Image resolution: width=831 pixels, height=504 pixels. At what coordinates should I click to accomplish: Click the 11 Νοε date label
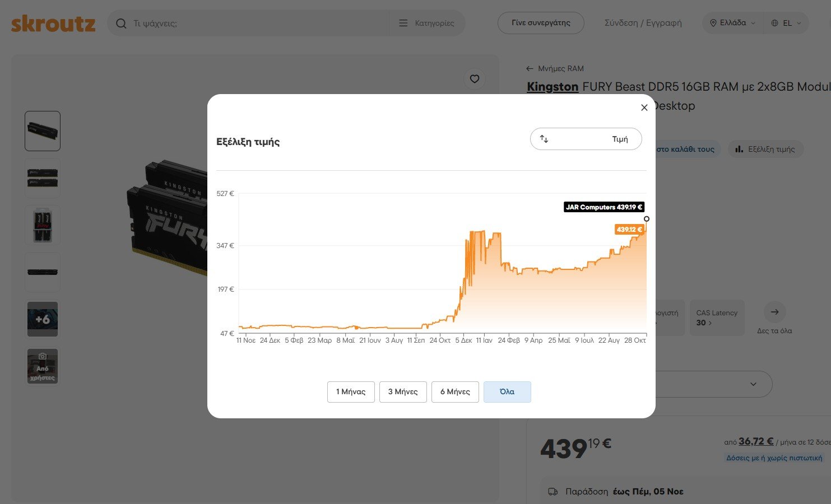click(x=246, y=340)
